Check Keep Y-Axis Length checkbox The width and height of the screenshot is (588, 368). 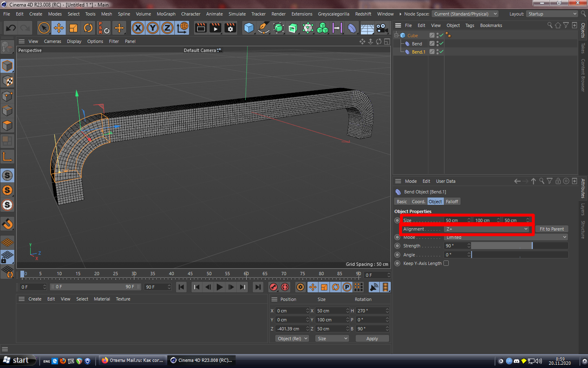(446, 263)
